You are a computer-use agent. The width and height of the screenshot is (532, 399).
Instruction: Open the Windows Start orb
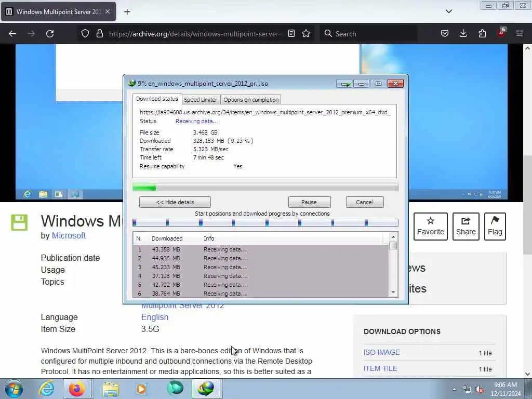(14, 389)
